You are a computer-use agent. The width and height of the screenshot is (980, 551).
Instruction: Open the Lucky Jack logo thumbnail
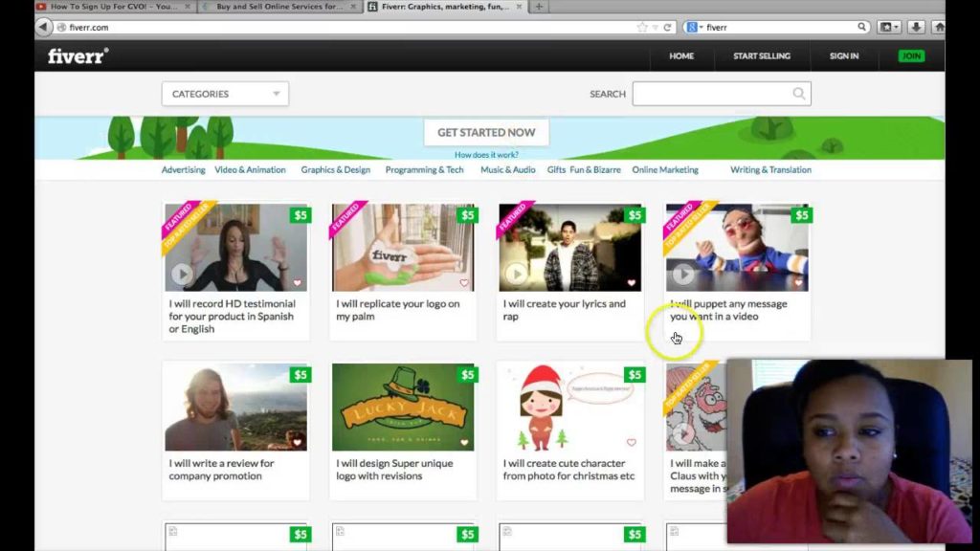403,408
